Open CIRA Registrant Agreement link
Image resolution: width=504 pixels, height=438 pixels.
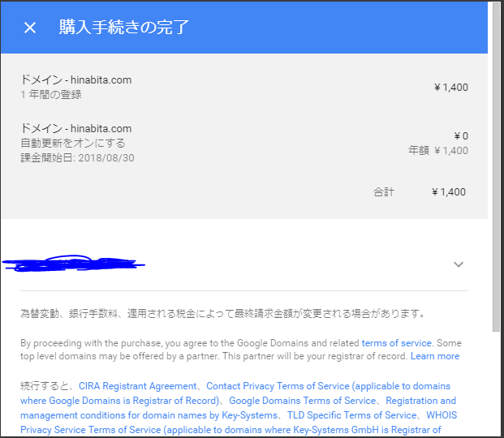pos(138,386)
